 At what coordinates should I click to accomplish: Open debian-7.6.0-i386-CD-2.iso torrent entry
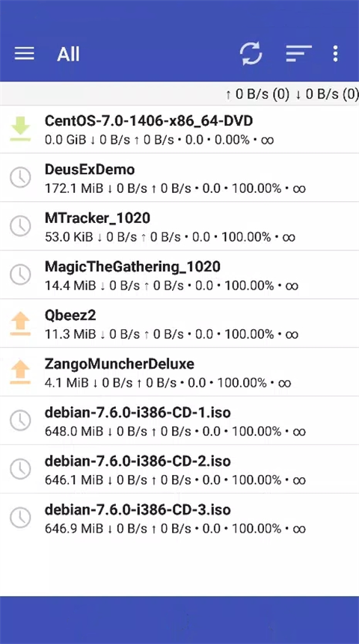coord(179,470)
